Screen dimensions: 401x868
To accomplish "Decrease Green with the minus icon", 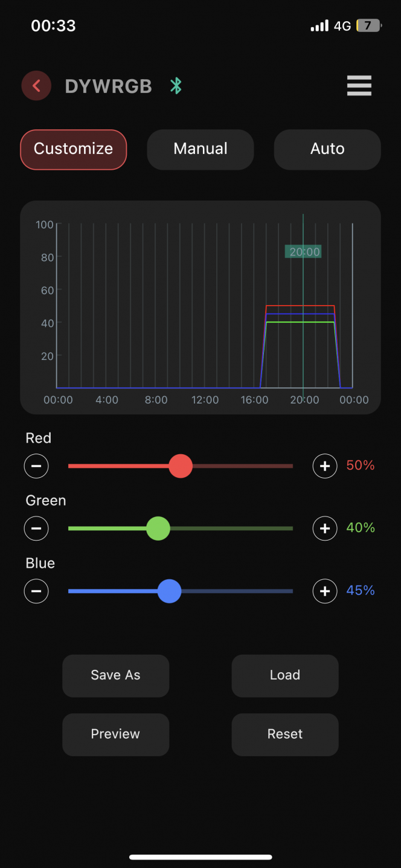I will click(x=36, y=529).
